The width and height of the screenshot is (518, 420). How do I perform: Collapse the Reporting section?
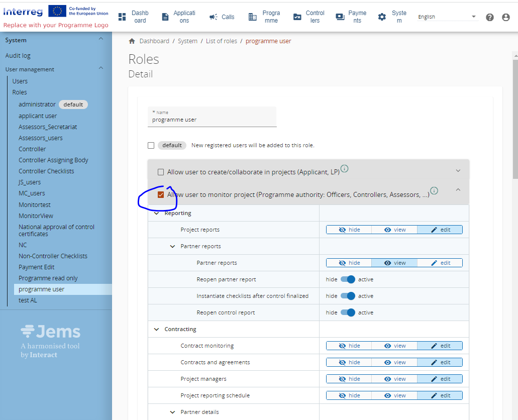click(x=156, y=213)
